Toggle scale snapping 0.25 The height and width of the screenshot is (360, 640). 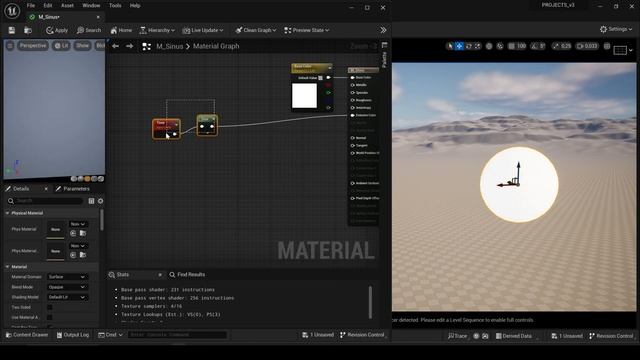pyautogui.click(x=562, y=46)
